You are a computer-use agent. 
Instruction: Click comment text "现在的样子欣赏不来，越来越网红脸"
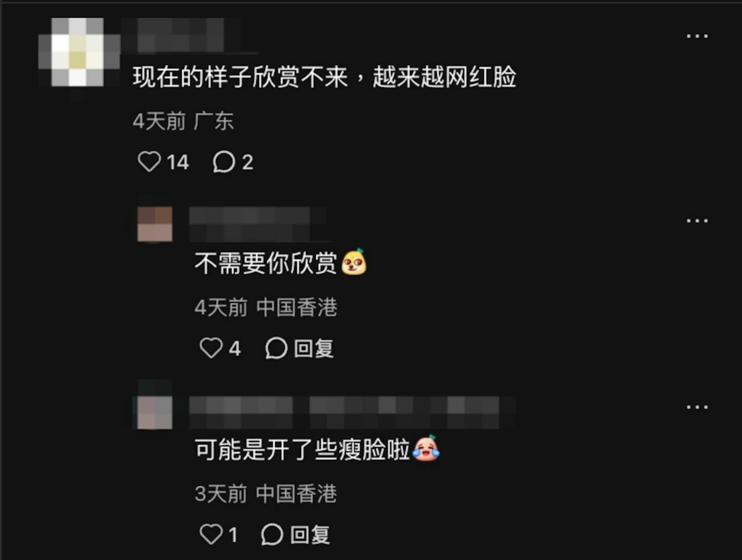point(325,77)
